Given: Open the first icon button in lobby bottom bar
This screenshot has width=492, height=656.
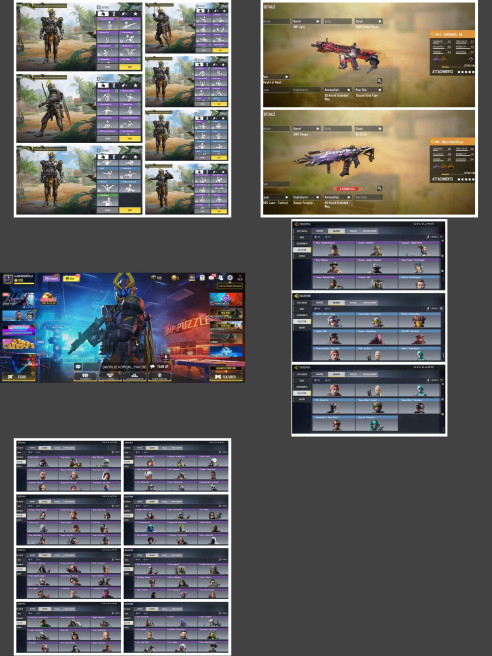Looking at the screenshot, I should (85, 377).
